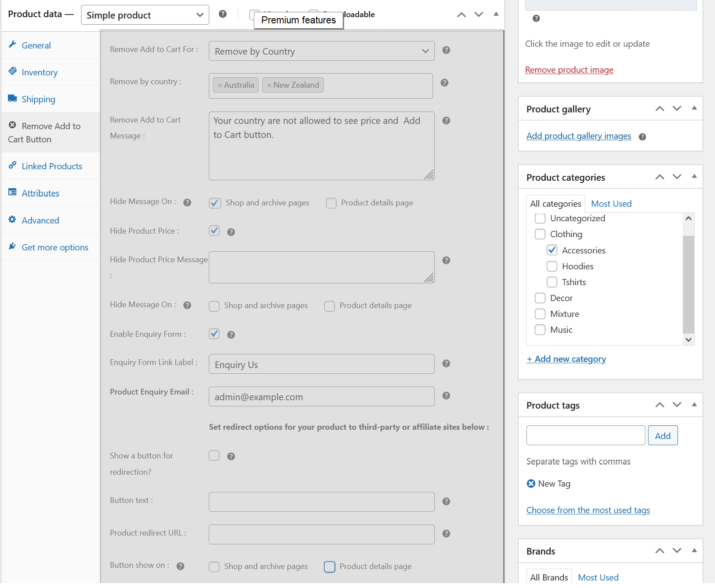
Task: Collapse the Product gallery panel
Action: pos(694,108)
